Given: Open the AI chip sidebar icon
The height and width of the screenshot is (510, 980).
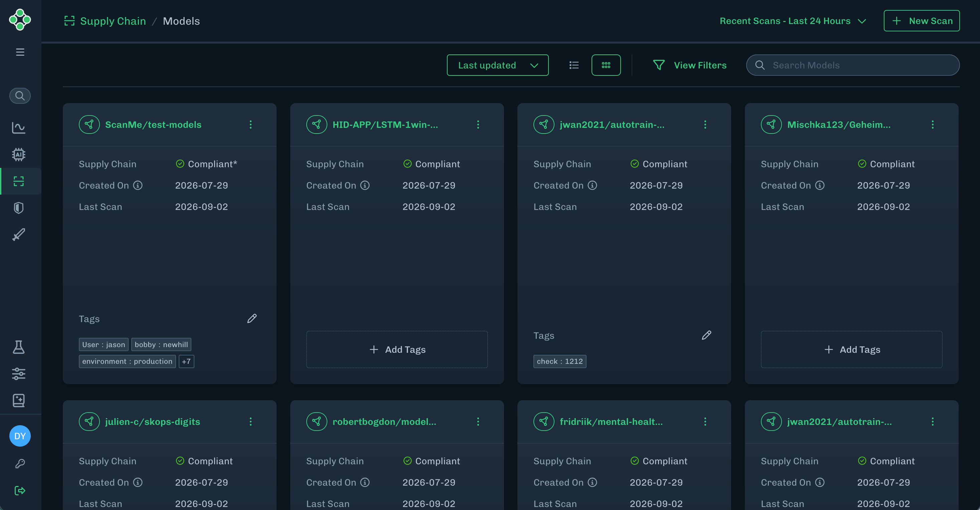Looking at the screenshot, I should pos(19,155).
